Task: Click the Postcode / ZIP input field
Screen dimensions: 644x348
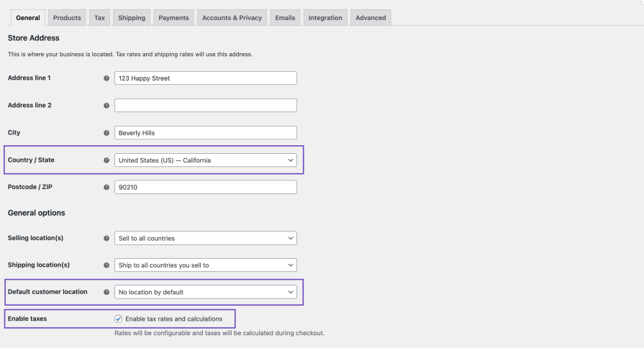Action: tap(205, 188)
